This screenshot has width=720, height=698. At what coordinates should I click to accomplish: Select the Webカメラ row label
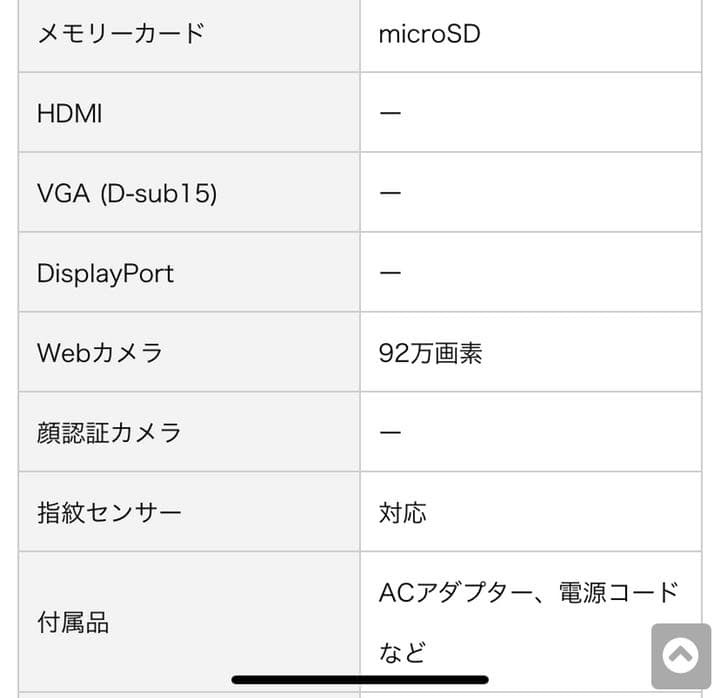point(100,353)
